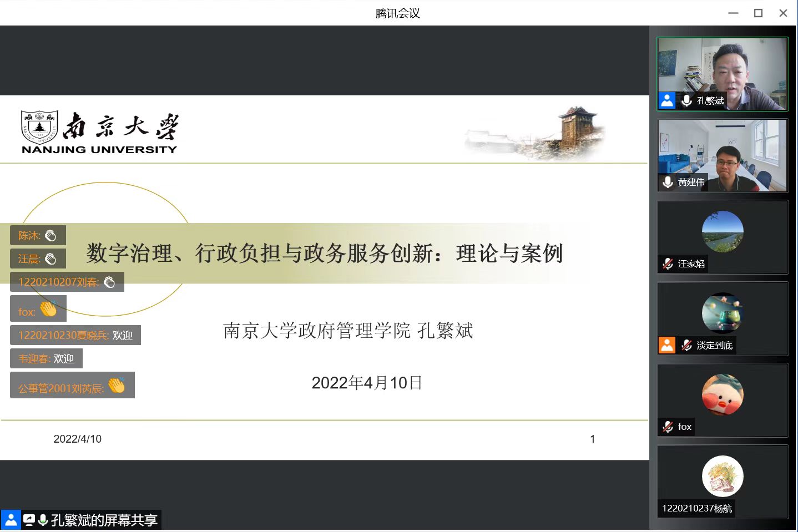Click 黄建伟's microphone icon
Image resolution: width=798 pixels, height=532 pixels.
(x=668, y=182)
